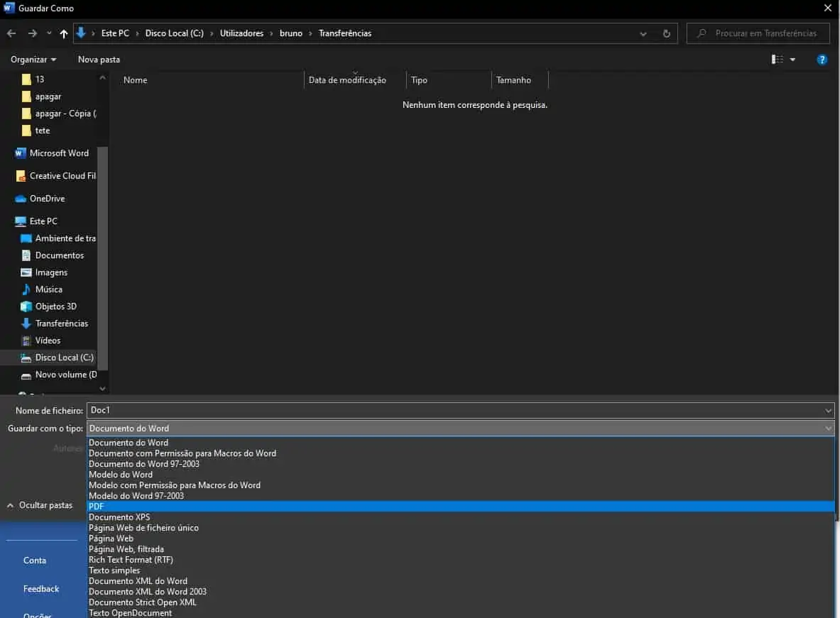Open Feedback in Word backstage menu
840x618 pixels.
41,589
